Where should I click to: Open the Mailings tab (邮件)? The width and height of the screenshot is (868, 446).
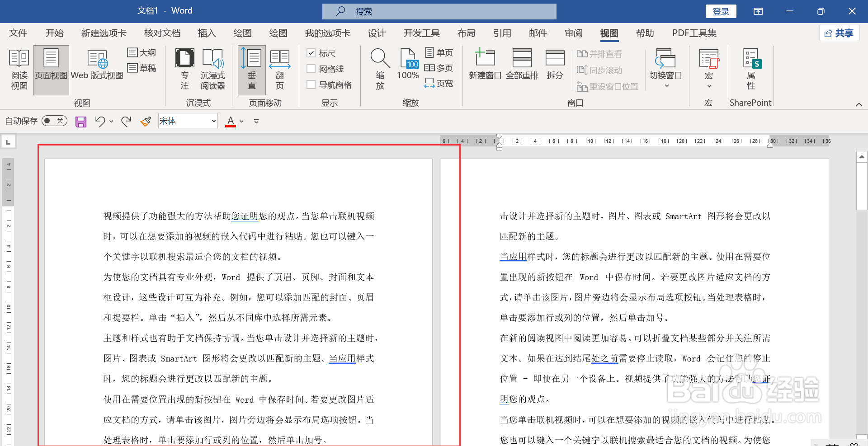(538, 33)
